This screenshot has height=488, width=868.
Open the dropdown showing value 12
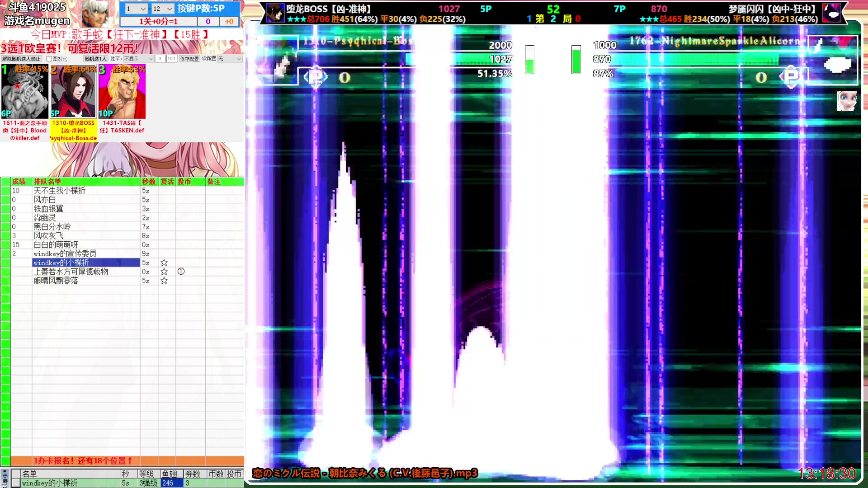163,9
